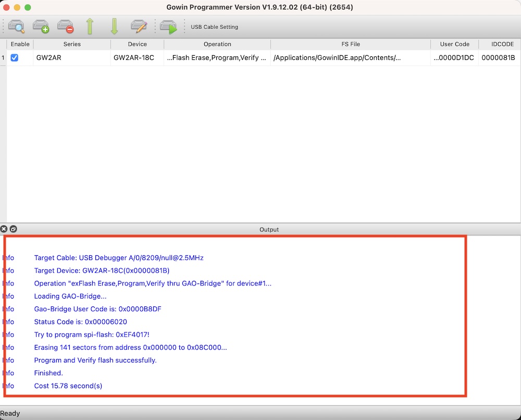Click the Flash Erase,Program,Verify operation cell

point(217,58)
